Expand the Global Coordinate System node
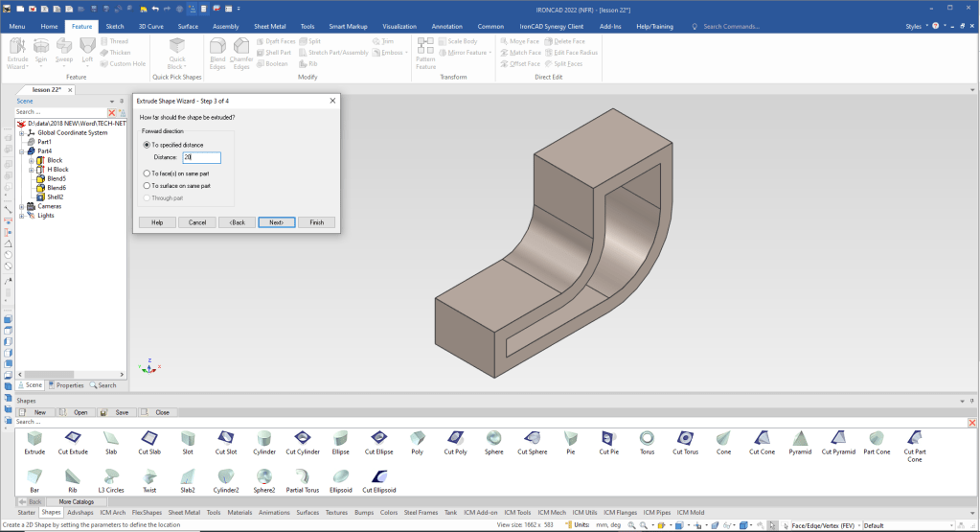The image size is (980, 532). point(21,133)
